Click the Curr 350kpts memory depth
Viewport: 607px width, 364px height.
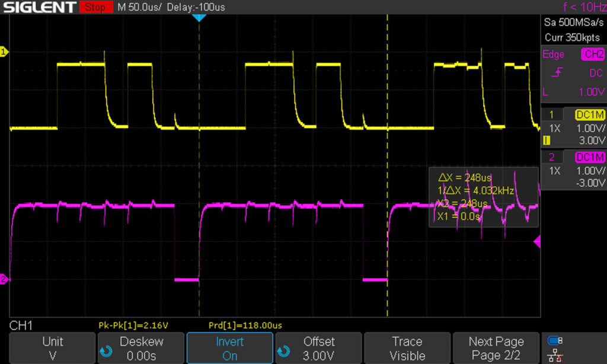coord(572,37)
